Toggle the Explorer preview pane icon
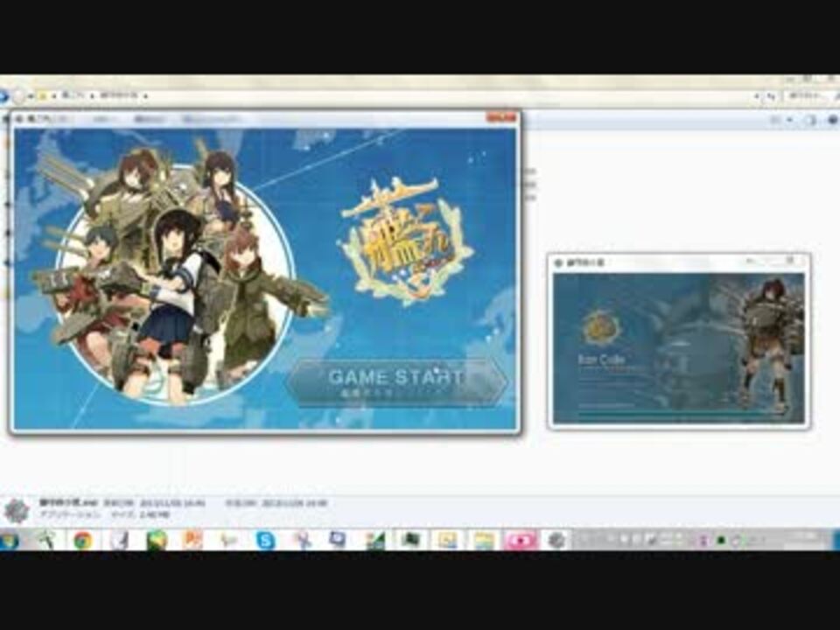The image size is (840, 630). click(810, 121)
